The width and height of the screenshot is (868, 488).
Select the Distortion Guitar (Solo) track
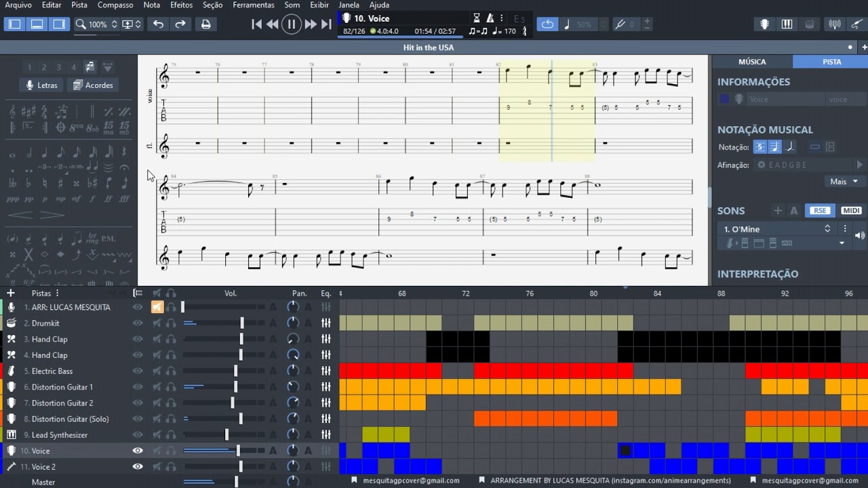70,419
